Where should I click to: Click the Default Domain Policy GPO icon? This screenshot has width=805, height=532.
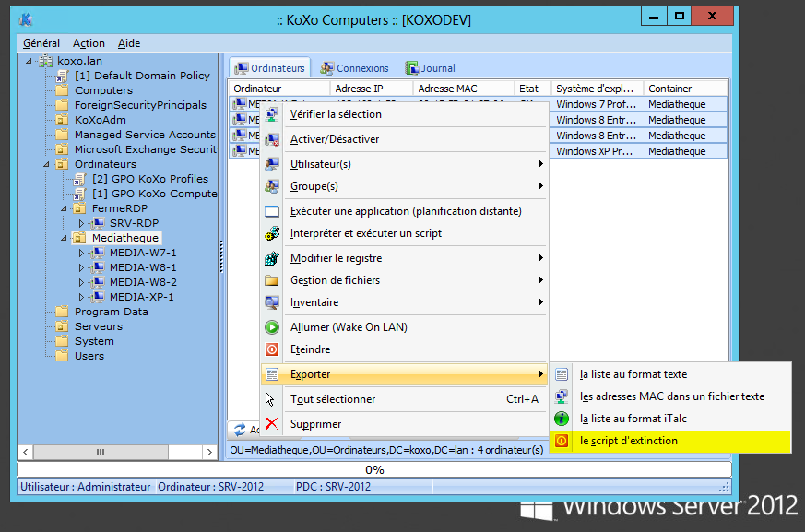click(62, 76)
